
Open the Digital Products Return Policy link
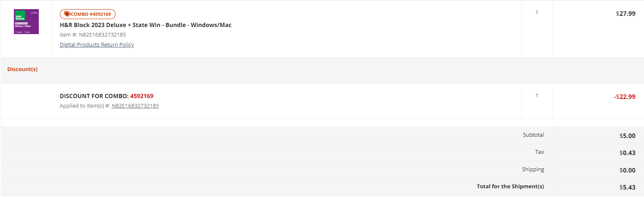97,44
